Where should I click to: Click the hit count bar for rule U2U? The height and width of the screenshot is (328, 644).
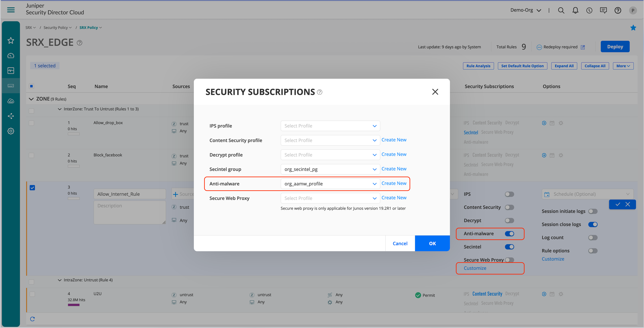tap(73, 305)
